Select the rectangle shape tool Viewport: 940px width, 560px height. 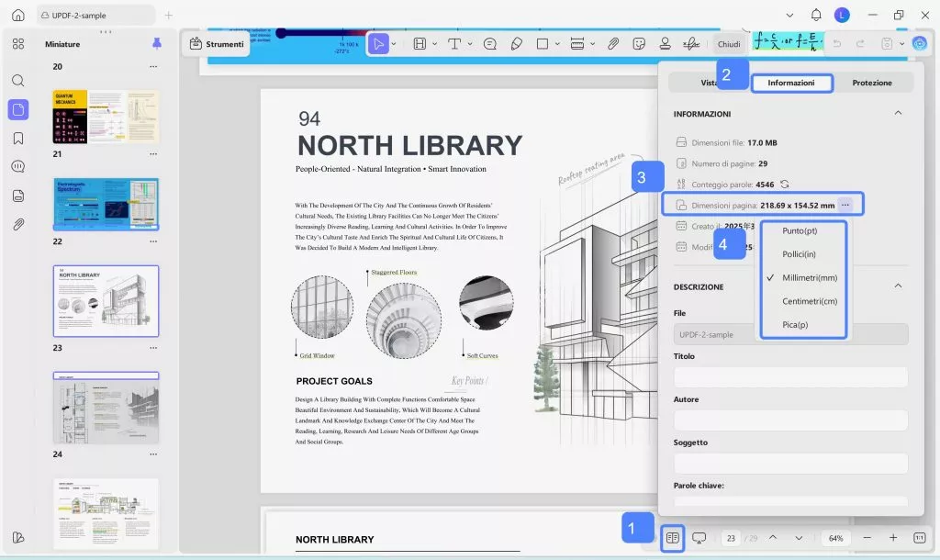tap(543, 44)
